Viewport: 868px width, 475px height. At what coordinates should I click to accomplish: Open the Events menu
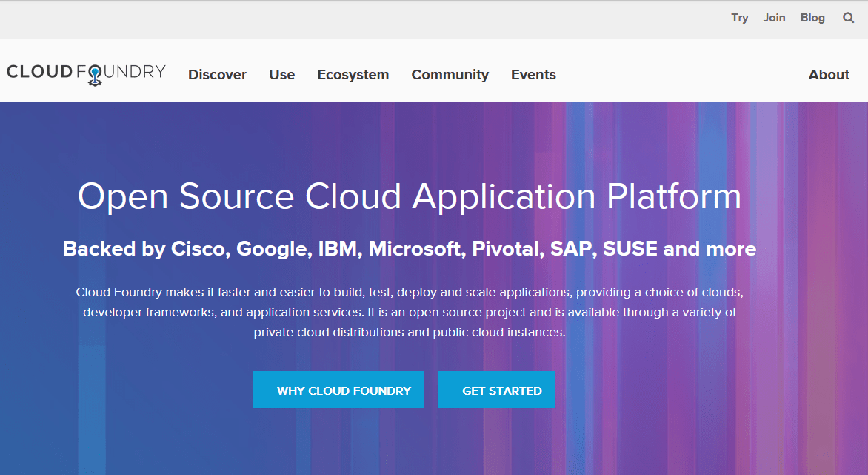pyautogui.click(x=533, y=75)
